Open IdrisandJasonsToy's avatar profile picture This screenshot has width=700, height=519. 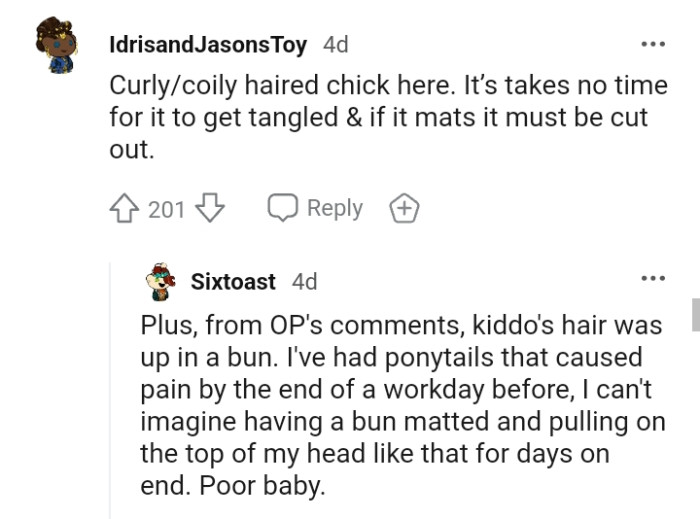[x=55, y=46]
